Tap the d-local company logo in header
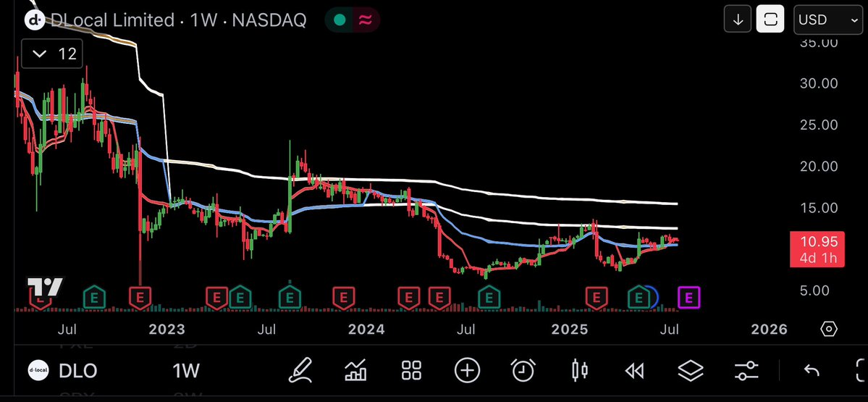 (35, 20)
